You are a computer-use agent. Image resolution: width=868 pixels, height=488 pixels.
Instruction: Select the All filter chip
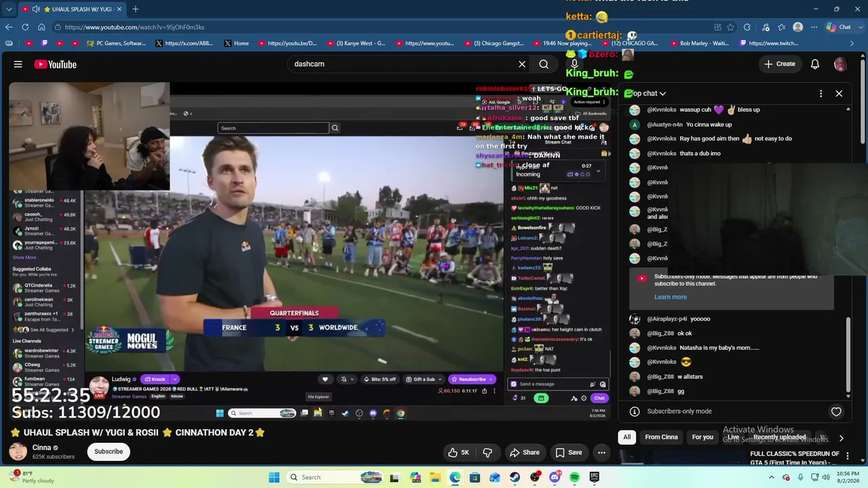pos(627,437)
